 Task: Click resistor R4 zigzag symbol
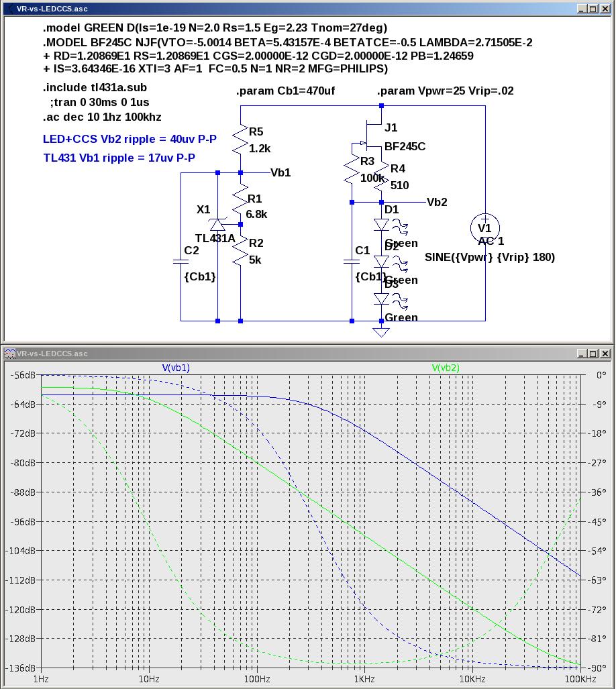381,176
